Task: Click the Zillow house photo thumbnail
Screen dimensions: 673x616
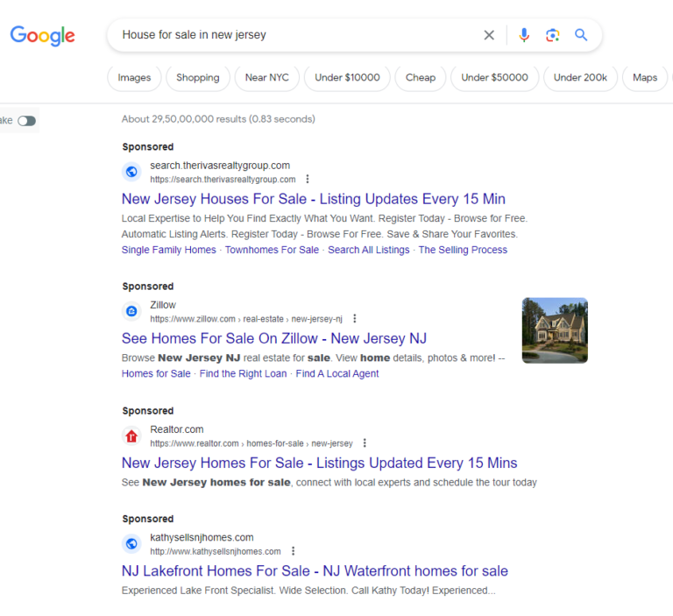Action: coord(555,330)
